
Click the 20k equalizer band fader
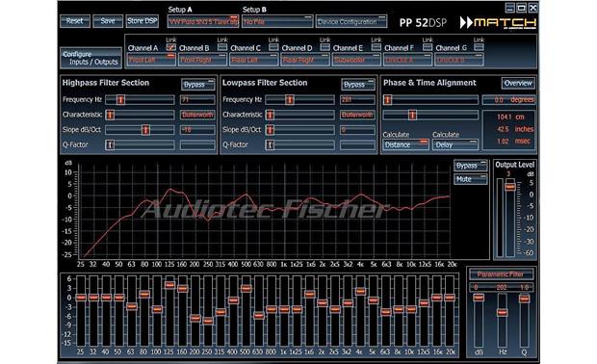[x=450, y=298]
